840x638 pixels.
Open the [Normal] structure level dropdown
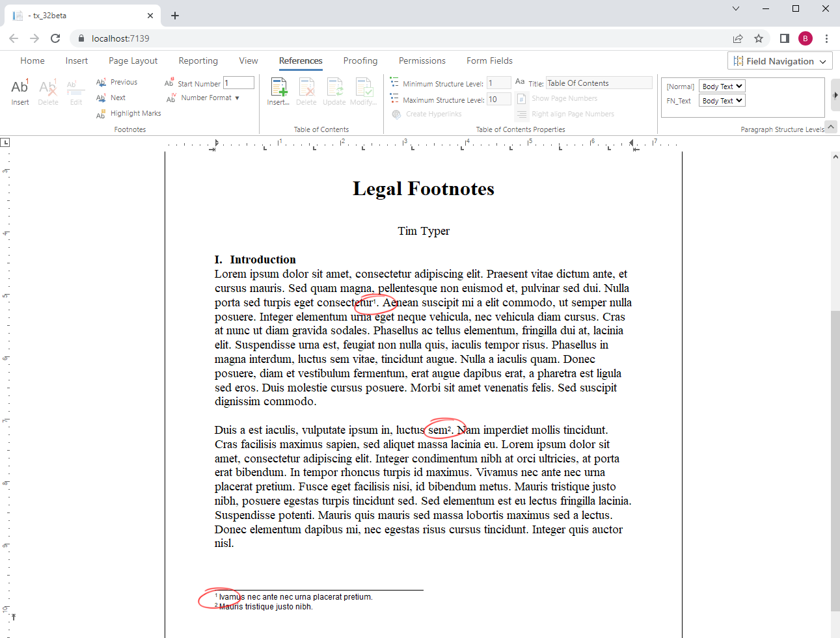coord(722,86)
